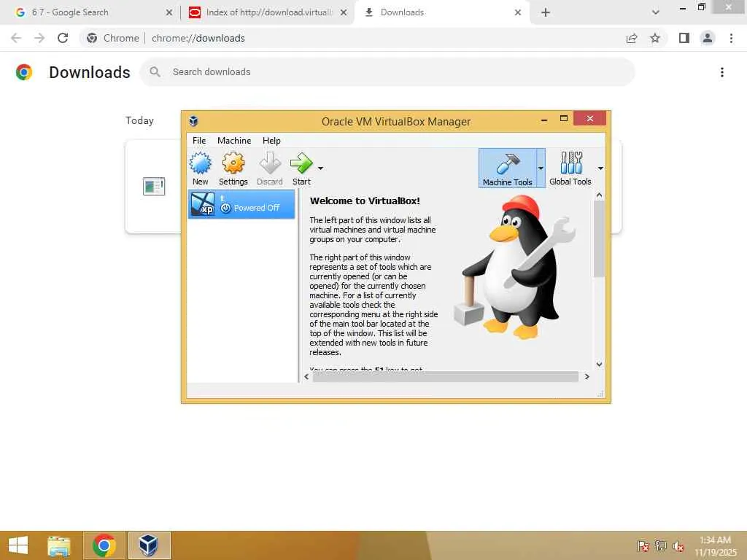Open the Windows Start button
Screen dimensions: 747x560
tap(18, 545)
